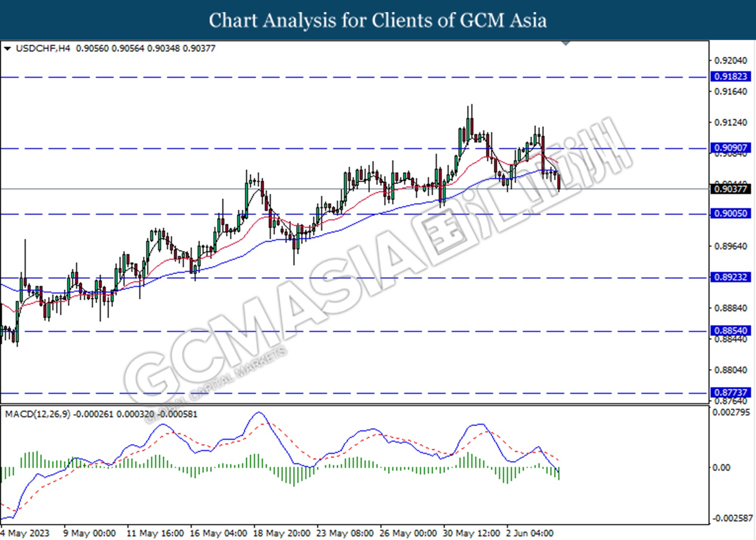
Task: Select the 0.88840 price scale value
Action: click(730, 308)
